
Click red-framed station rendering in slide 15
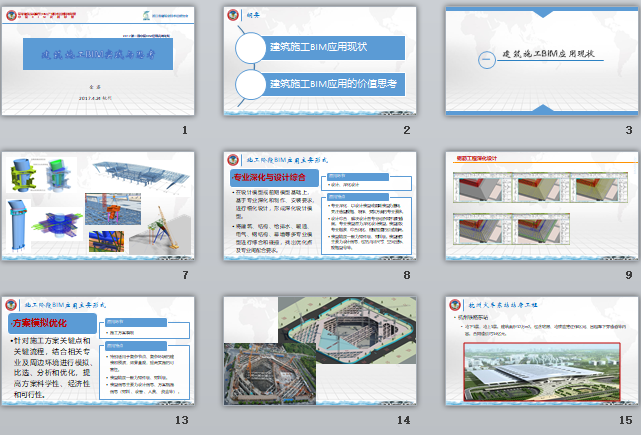(x=542, y=372)
